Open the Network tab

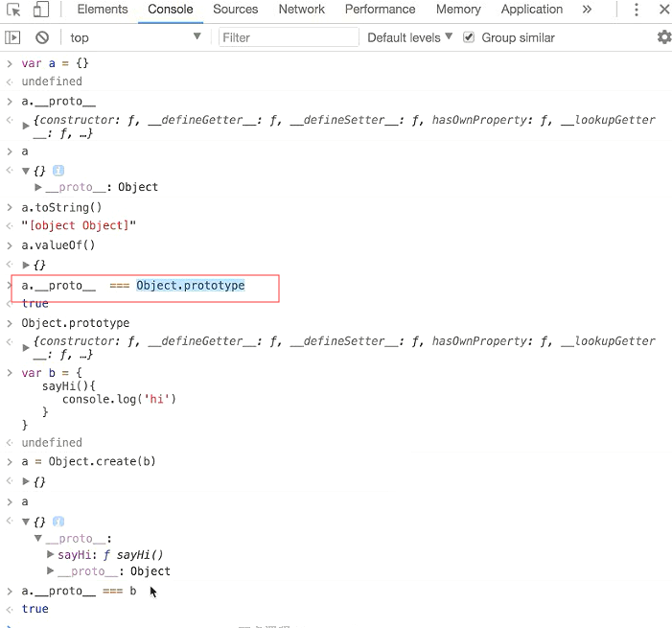tap(301, 9)
